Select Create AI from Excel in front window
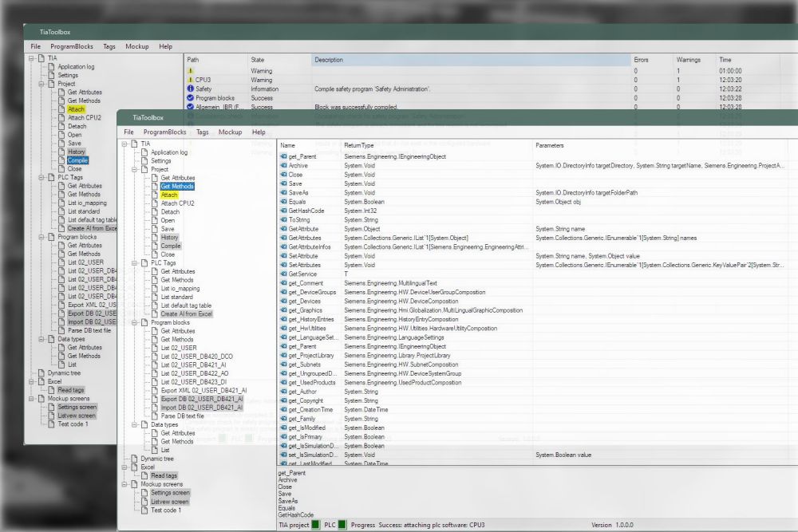The image size is (798, 532). [x=186, y=313]
